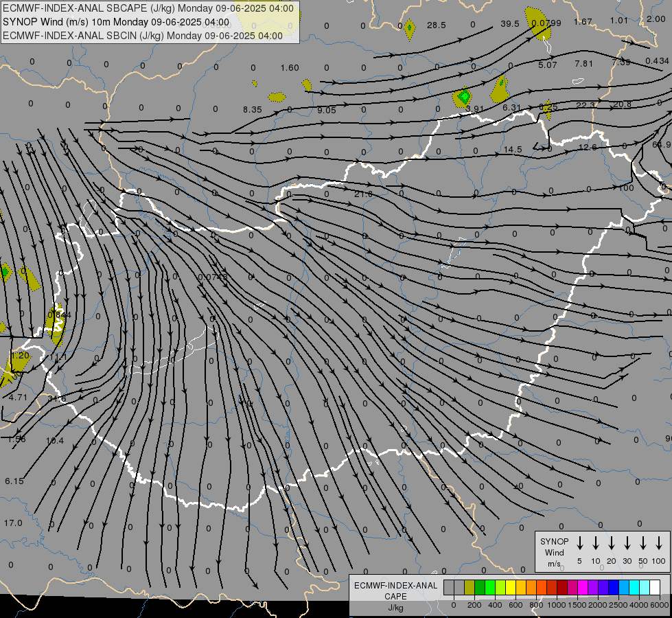
Task: Pick the first gray swatch in CAPE legend
Action: [449, 588]
